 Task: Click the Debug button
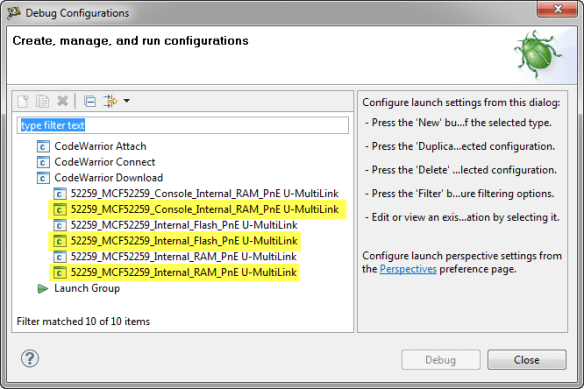[441, 360]
